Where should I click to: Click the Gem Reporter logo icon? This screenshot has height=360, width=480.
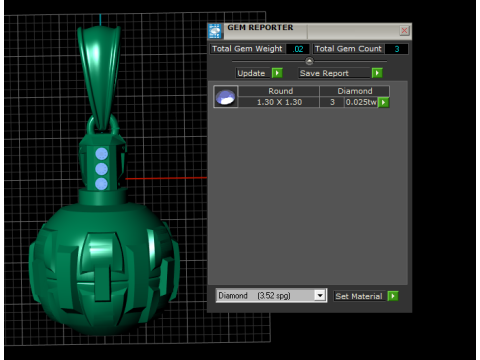[215, 31]
